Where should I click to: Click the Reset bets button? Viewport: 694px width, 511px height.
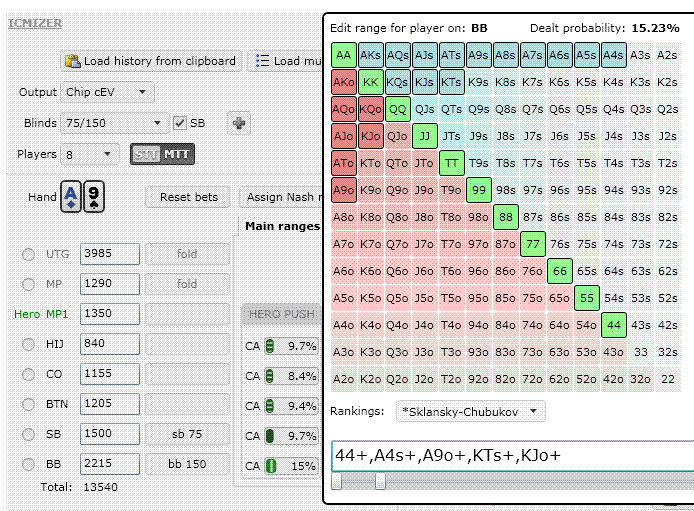(x=188, y=197)
